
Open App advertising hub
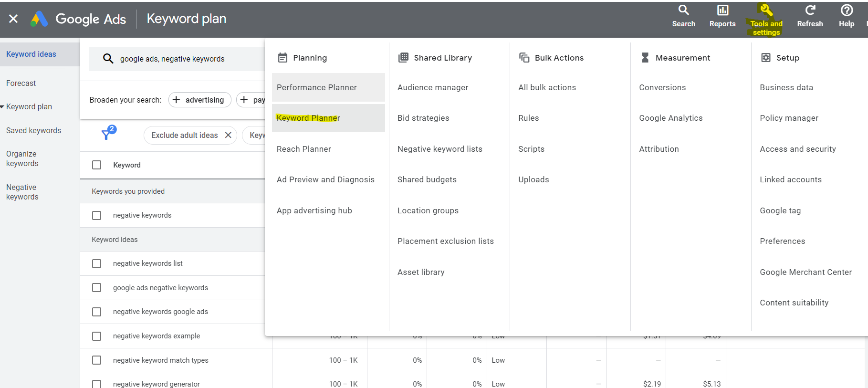point(314,210)
